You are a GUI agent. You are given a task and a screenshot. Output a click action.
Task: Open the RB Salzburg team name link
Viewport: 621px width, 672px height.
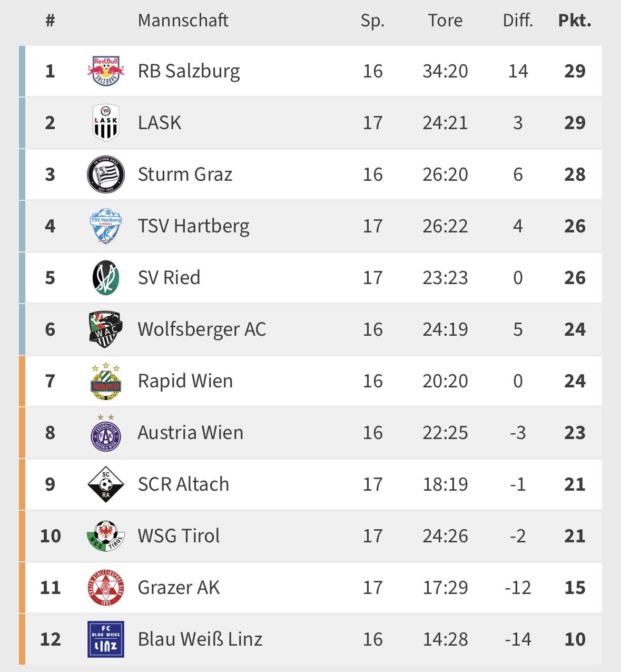point(189,71)
